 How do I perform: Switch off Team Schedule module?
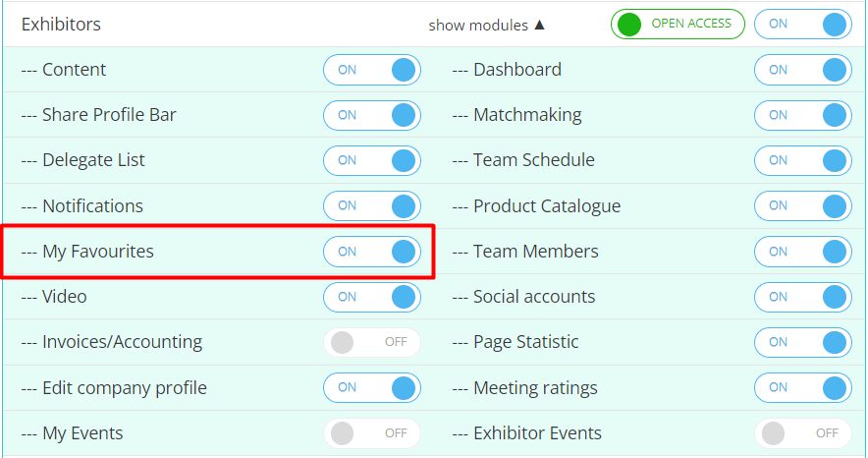802,160
